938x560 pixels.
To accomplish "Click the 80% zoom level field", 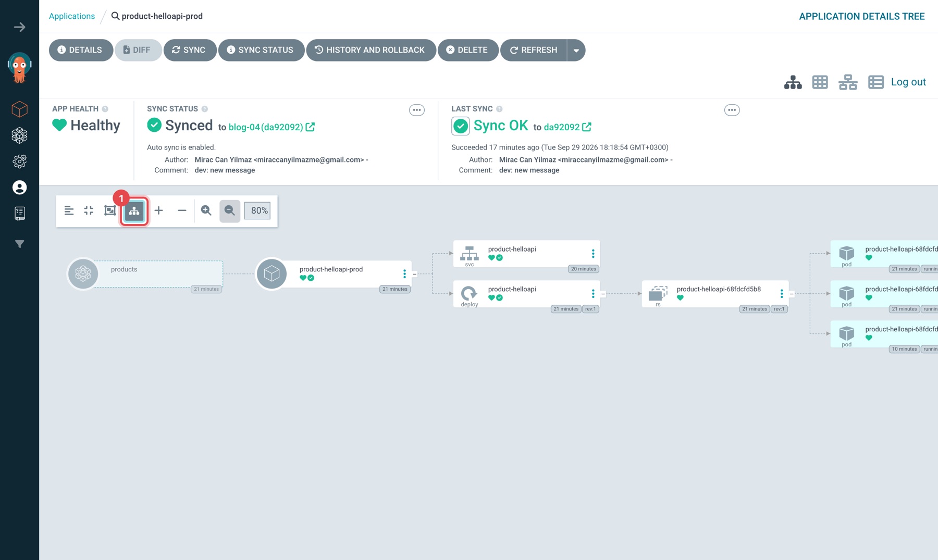I will point(257,210).
